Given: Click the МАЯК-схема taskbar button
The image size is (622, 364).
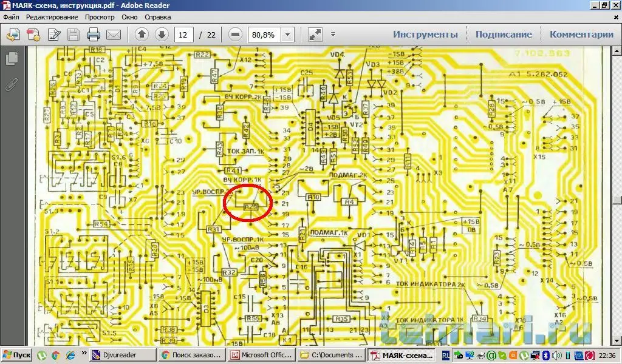Looking at the screenshot, I should click(x=402, y=355).
